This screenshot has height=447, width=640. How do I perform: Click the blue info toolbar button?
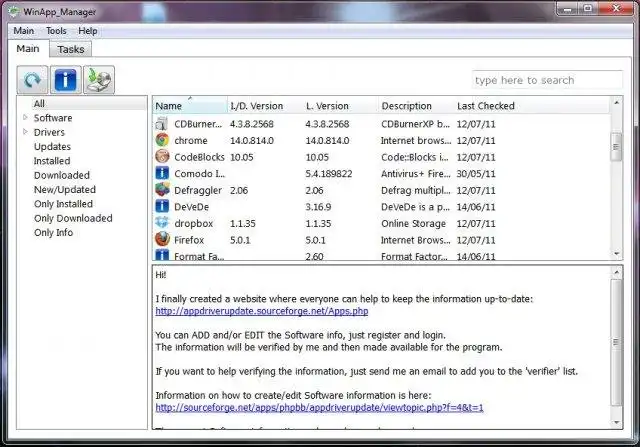(66, 80)
